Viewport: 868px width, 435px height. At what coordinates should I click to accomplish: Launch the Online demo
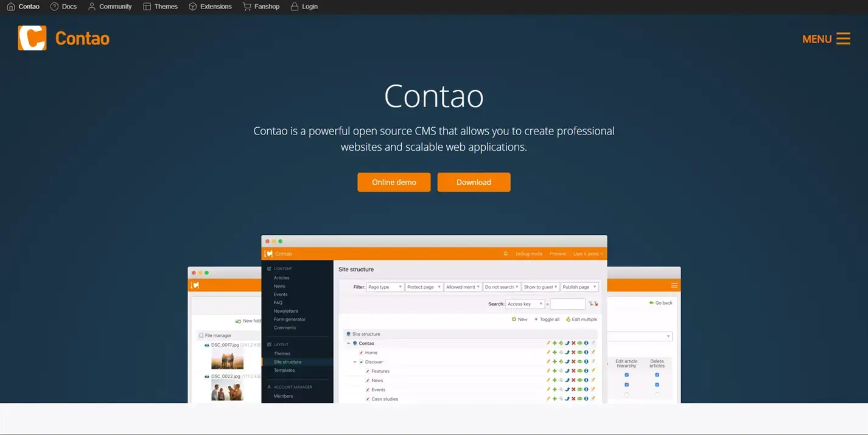pos(394,182)
